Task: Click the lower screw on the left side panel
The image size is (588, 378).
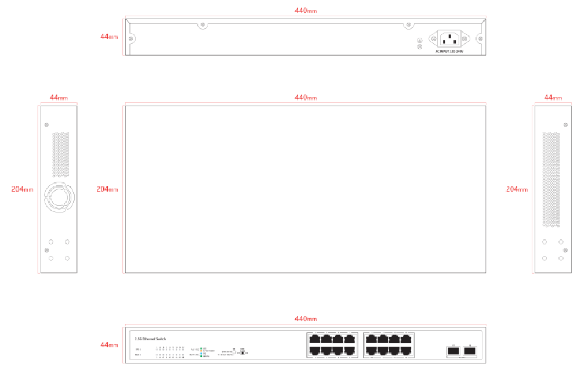Action: [x=46, y=250]
